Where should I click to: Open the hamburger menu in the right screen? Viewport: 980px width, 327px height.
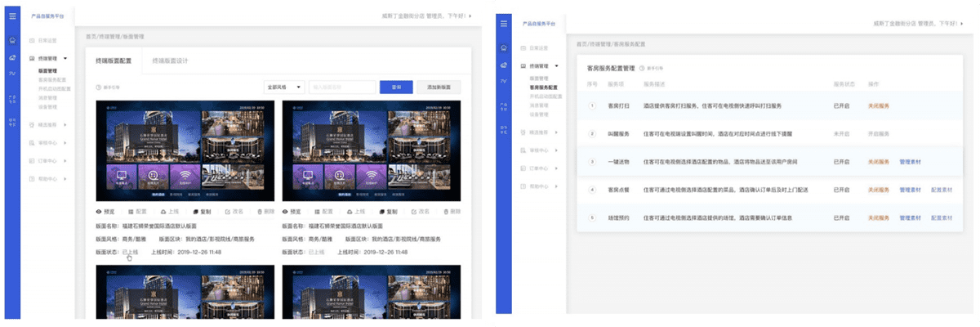504,22
